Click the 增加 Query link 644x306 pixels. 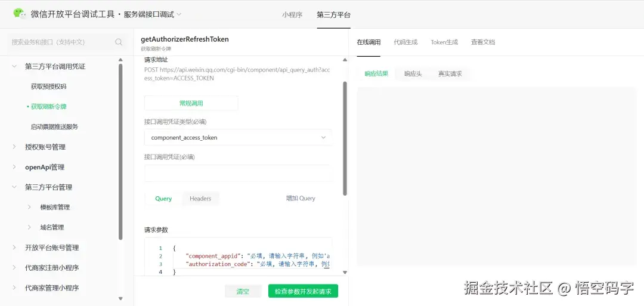coord(301,199)
